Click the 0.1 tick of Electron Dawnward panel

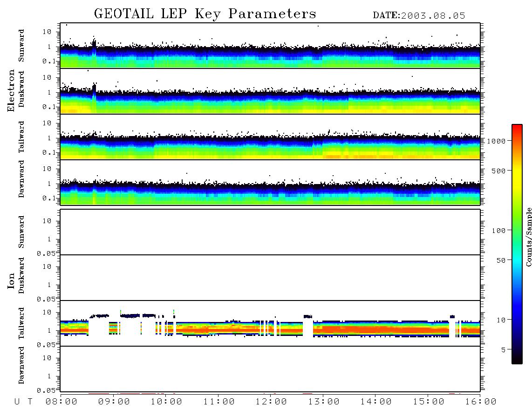pyautogui.click(x=49, y=198)
